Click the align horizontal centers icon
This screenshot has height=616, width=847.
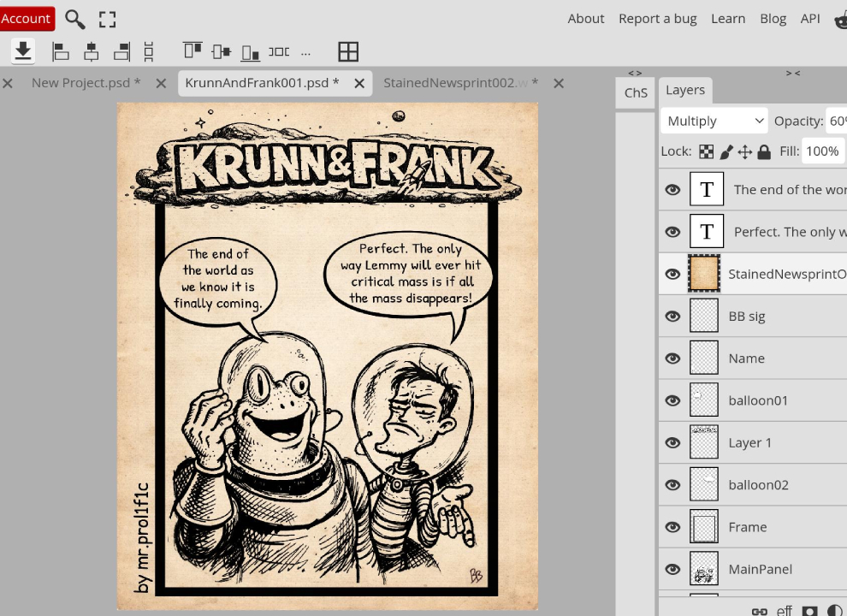click(x=92, y=52)
